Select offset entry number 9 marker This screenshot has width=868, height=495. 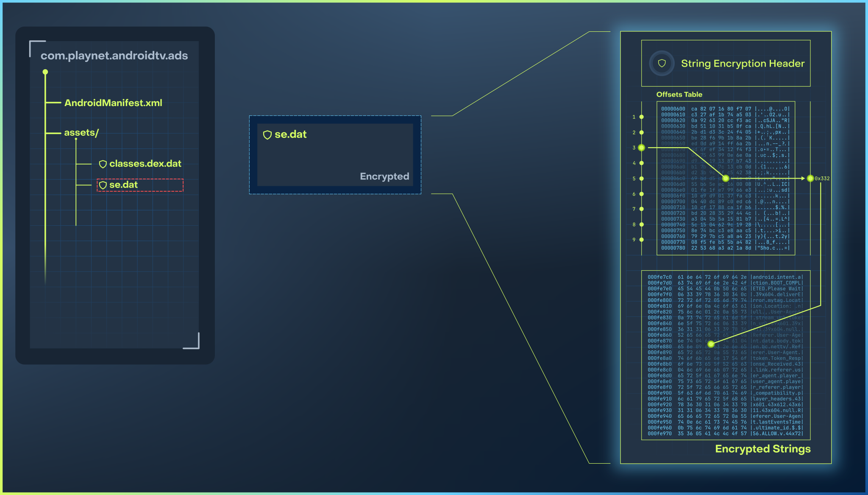[641, 240]
